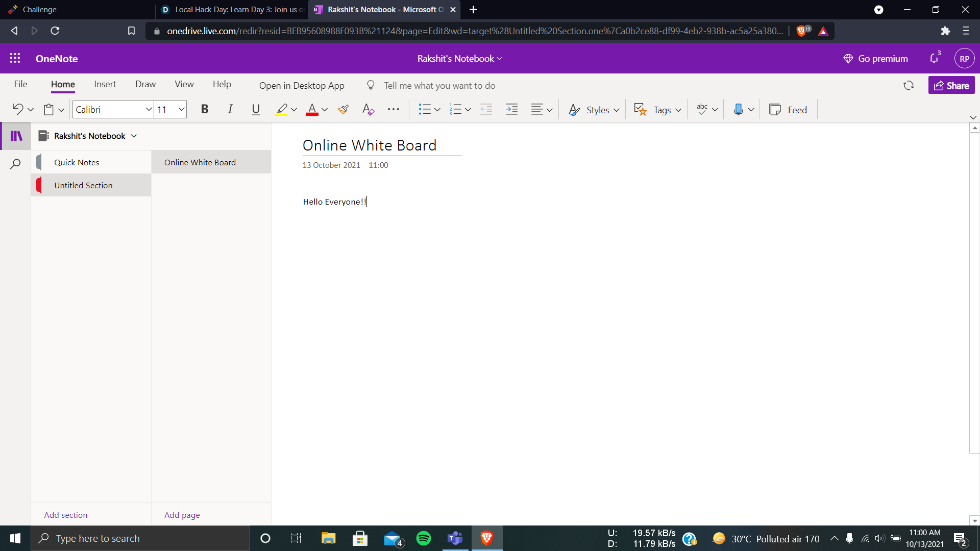The image size is (980, 551).
Task: Open the Calibri font name dropdown
Action: click(149, 110)
